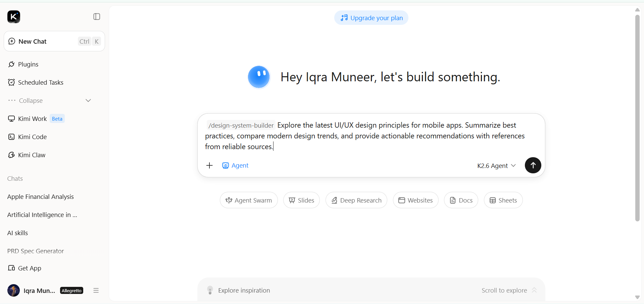Viewport: 644px width, 304px height.
Task: Click the scrollbar down arrow
Action: point(637,297)
